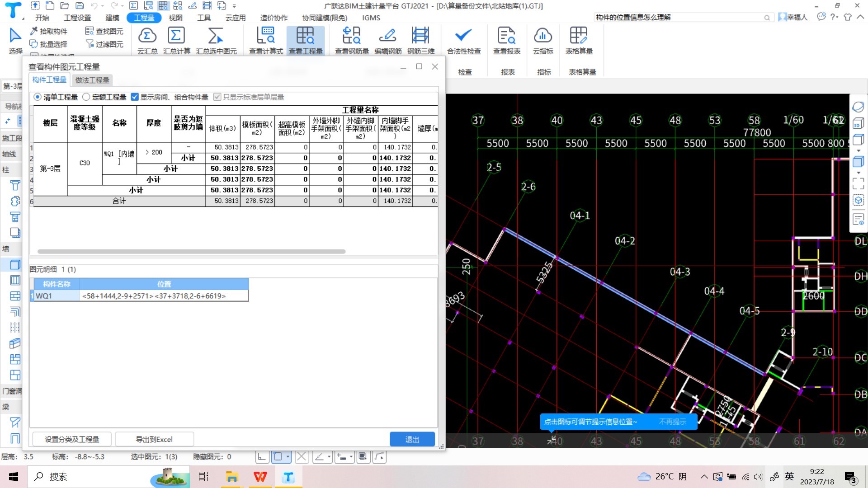Click 不再提示 link in tooltip
The height and width of the screenshot is (488, 868).
(672, 422)
